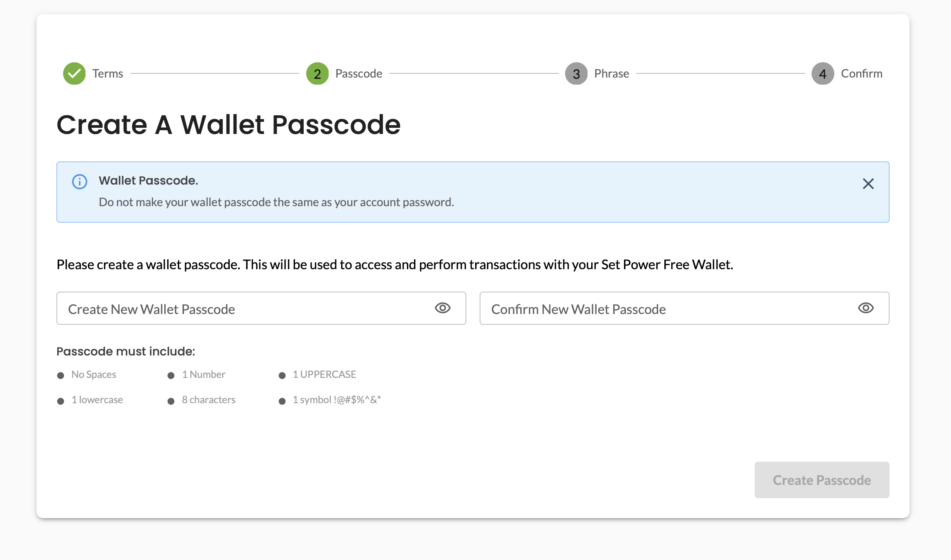The height and width of the screenshot is (560, 951).
Task: Click the step 4 Confirm circle
Action: point(823,73)
